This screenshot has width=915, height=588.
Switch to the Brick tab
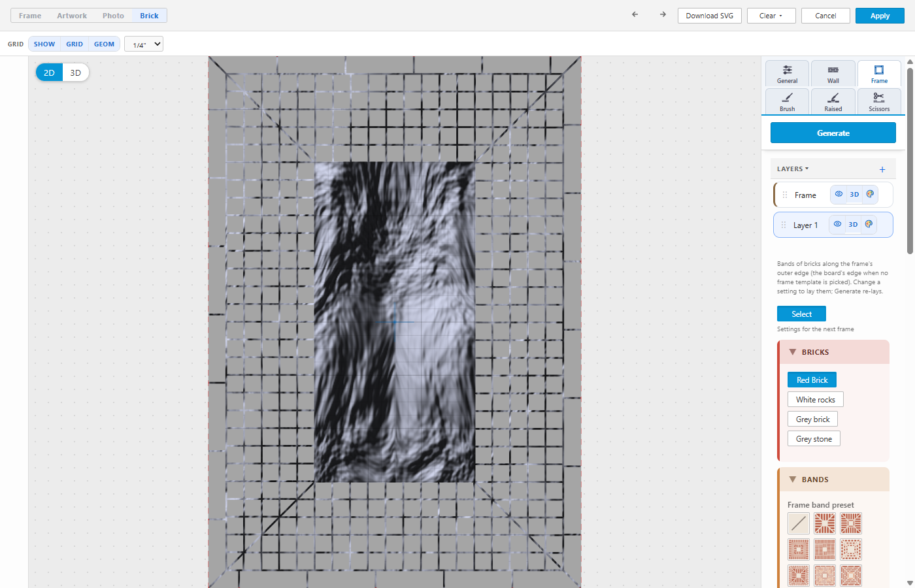[149, 16]
